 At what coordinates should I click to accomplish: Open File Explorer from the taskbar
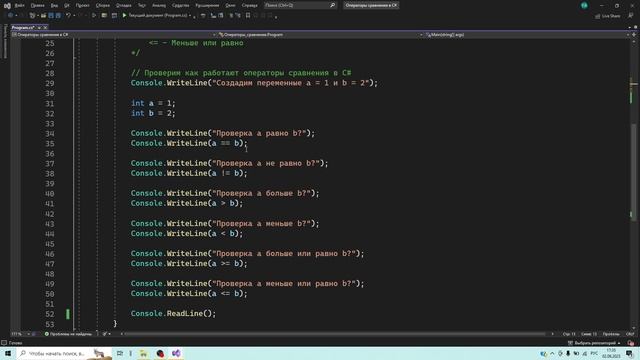click(143, 353)
